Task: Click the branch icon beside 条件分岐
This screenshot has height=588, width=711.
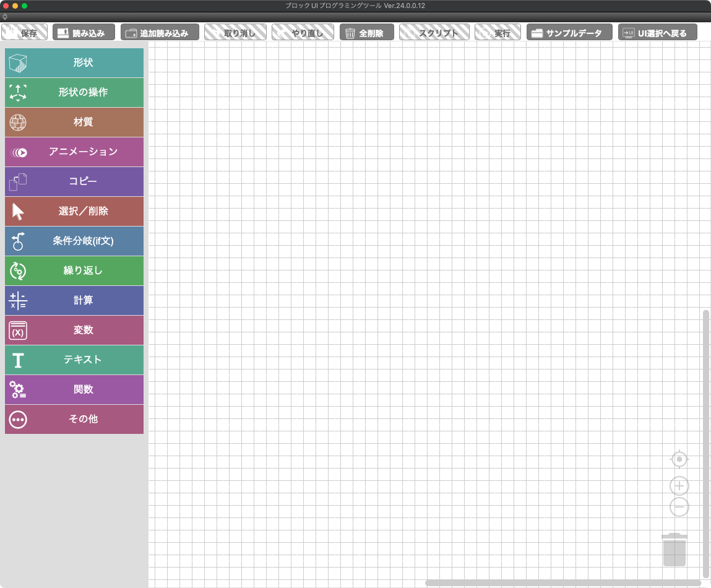Action: 18,241
